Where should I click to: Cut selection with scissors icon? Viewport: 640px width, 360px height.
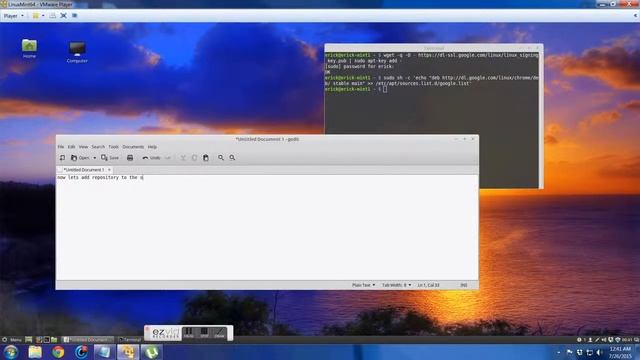click(x=183, y=158)
